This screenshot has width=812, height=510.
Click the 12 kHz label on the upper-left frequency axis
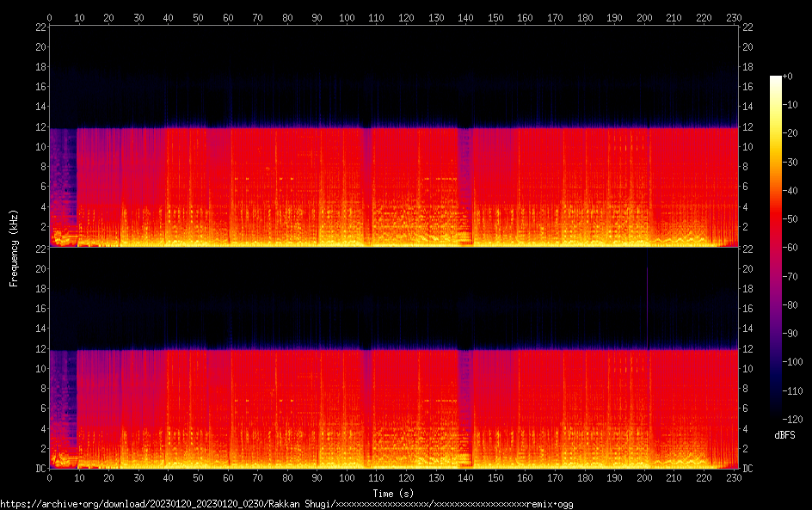point(39,127)
